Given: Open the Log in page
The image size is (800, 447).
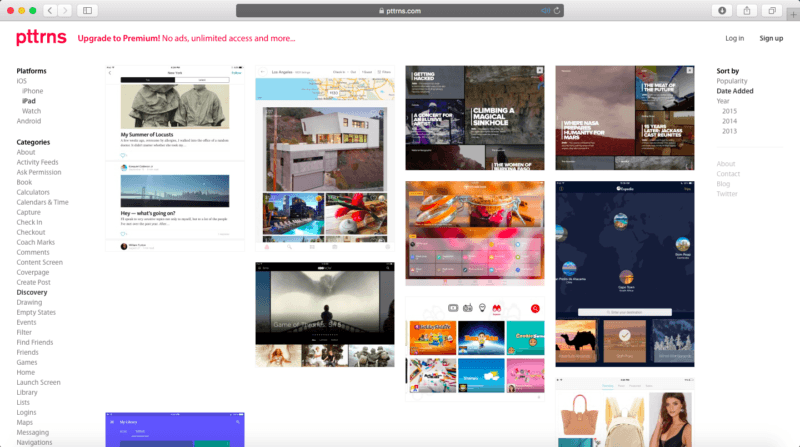Looking at the screenshot, I should click(x=734, y=38).
